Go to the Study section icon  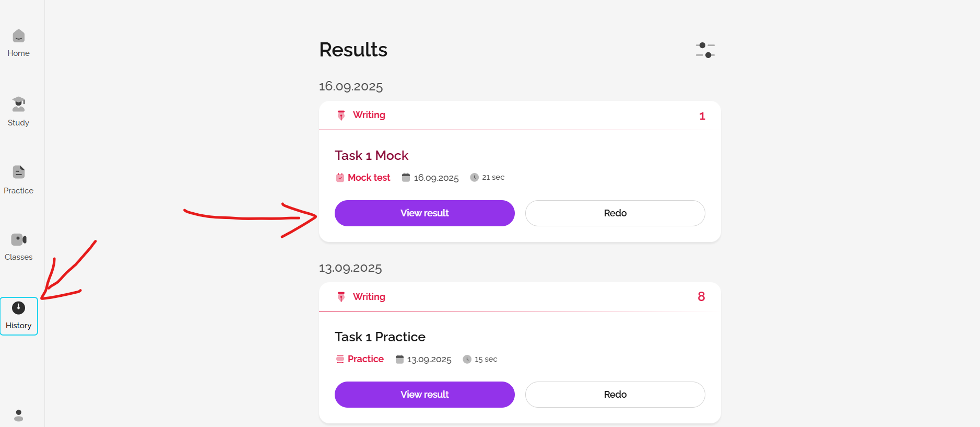[x=19, y=104]
